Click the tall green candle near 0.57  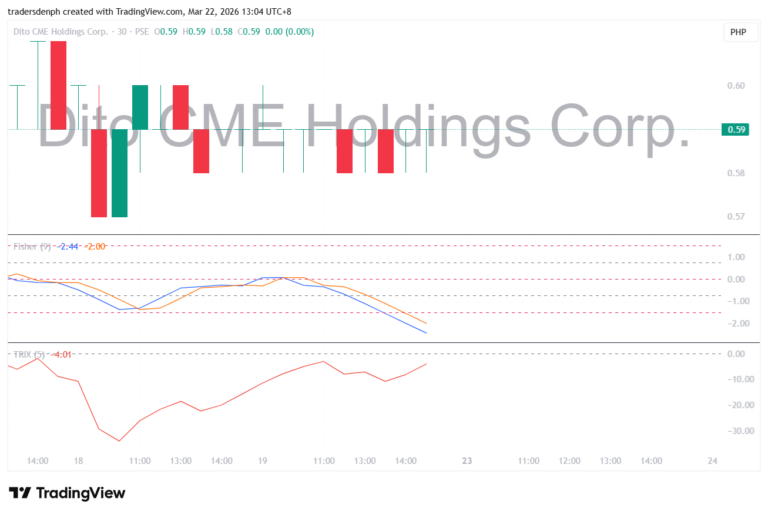click(x=119, y=172)
